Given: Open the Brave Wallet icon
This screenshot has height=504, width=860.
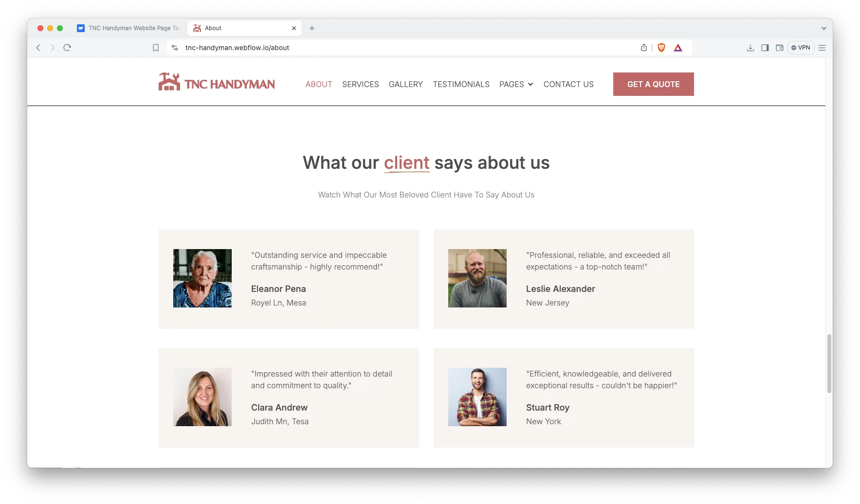Looking at the screenshot, I should click(779, 48).
